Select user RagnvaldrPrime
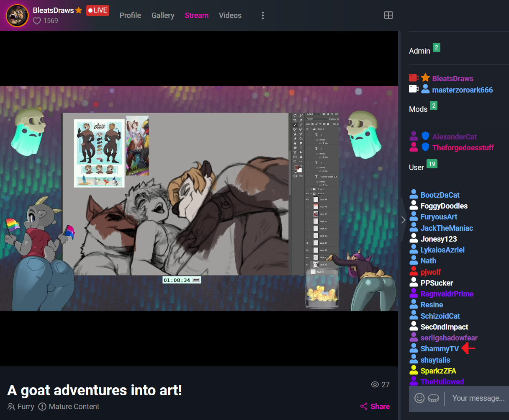Viewport: 509px width, 420px height. click(447, 294)
